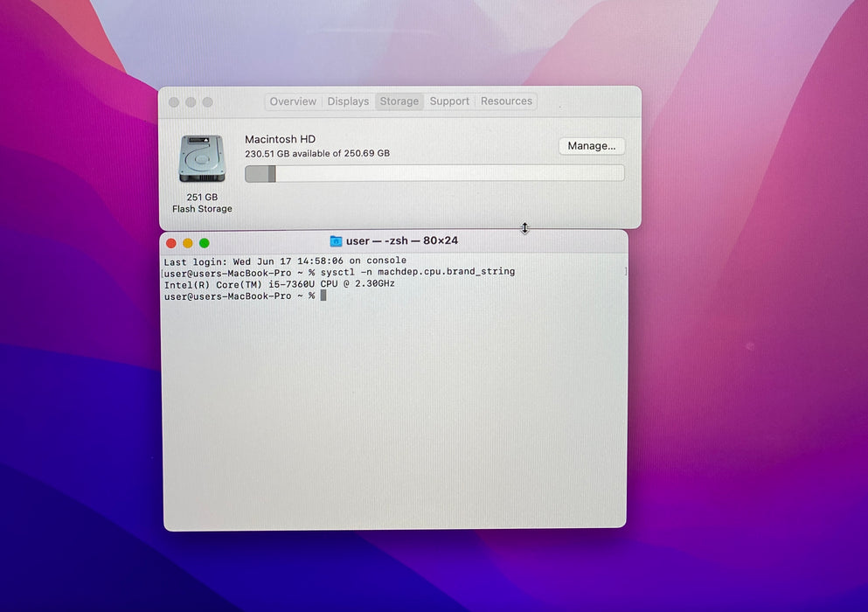Viewport: 868px width, 612px height.
Task: Click the Macintosh HD label
Action: click(280, 140)
